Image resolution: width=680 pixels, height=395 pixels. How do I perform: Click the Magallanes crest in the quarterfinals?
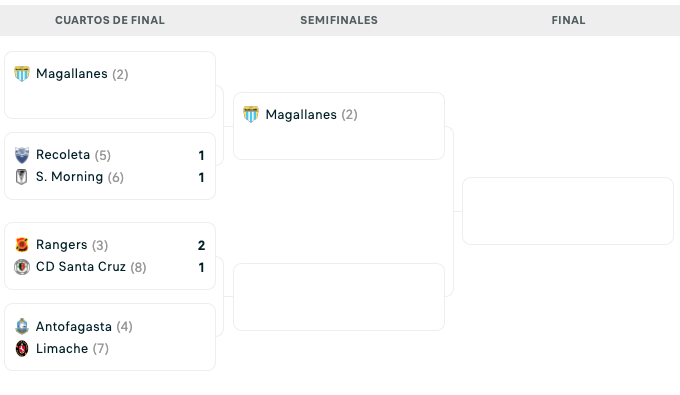(x=22, y=74)
